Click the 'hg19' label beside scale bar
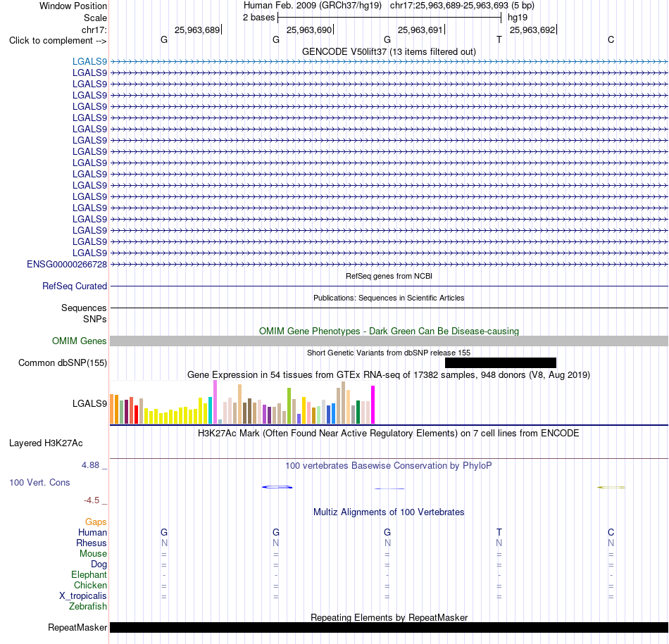 (518, 18)
